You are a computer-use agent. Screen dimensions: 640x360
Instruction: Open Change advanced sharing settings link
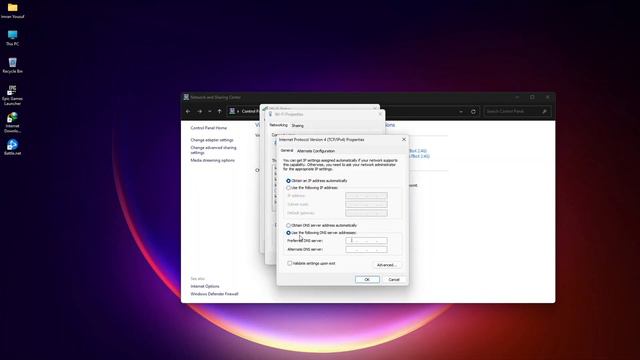(213, 150)
